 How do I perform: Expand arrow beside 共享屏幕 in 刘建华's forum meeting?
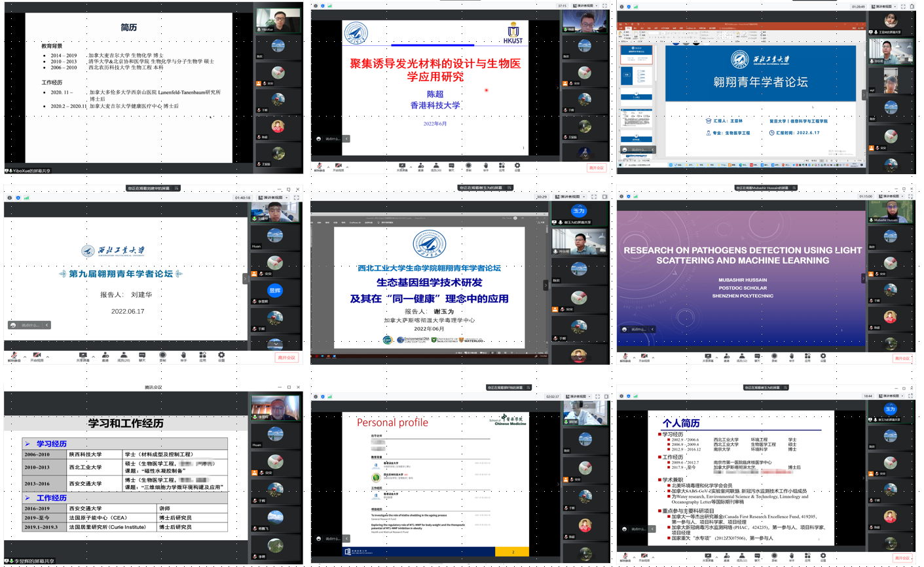point(94,357)
